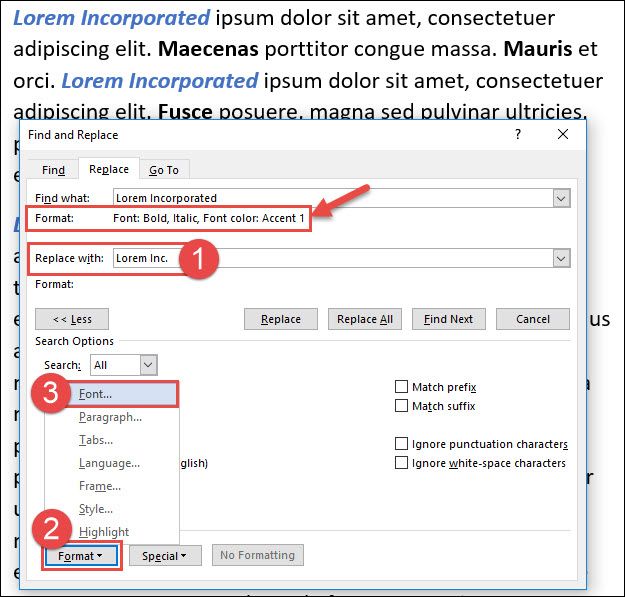This screenshot has width=625, height=597.
Task: Click the bold word Maecenas in document
Action: (208, 49)
